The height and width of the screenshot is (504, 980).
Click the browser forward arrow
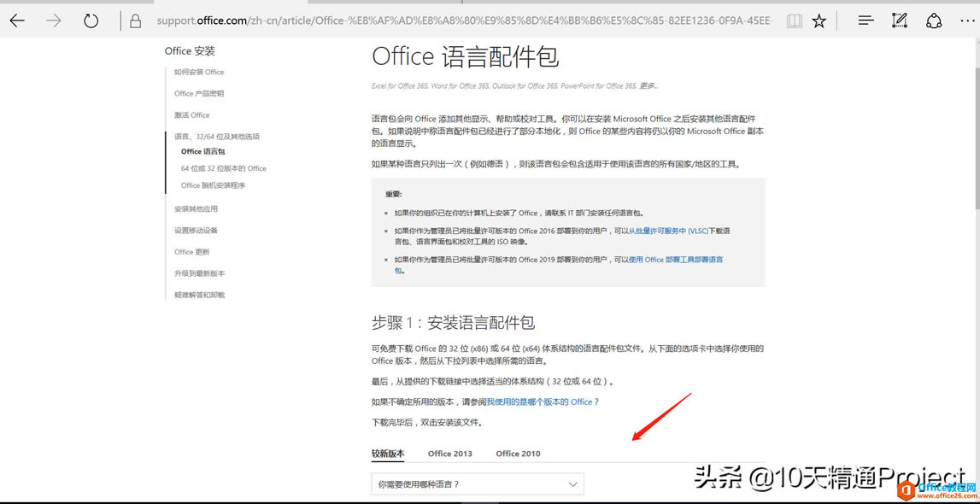click(54, 21)
